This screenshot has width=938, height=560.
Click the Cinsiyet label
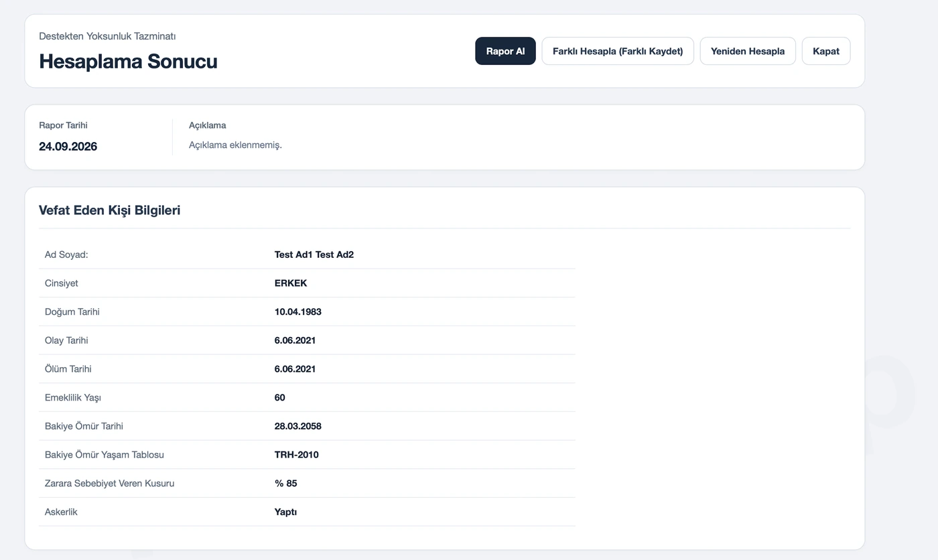pos(62,283)
